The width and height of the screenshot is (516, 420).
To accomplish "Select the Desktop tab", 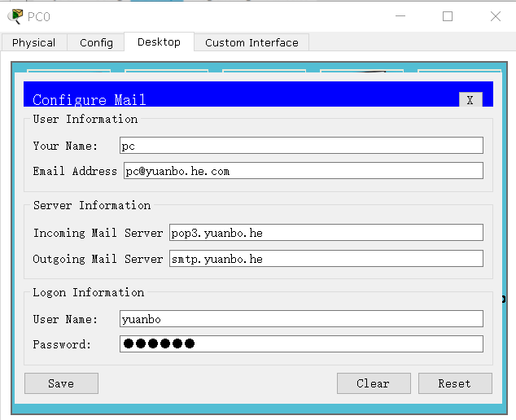I will pyautogui.click(x=159, y=42).
